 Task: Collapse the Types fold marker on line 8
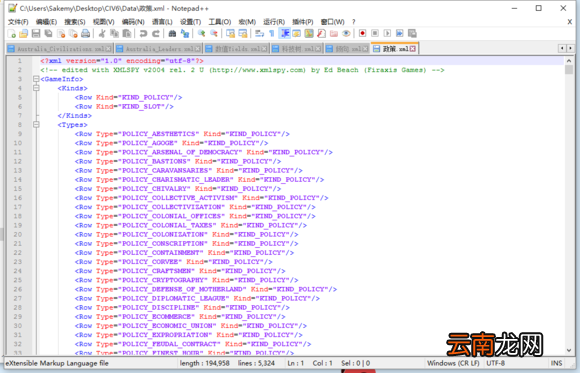click(x=36, y=125)
